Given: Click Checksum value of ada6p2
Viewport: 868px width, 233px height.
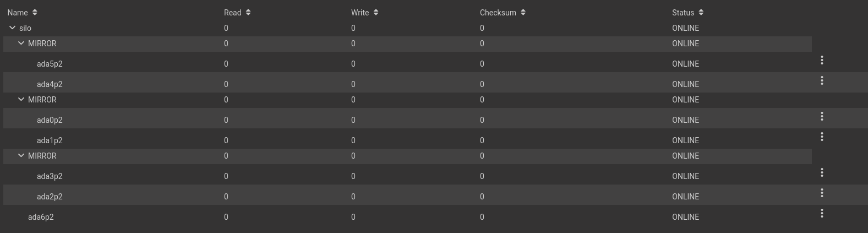Looking at the screenshot, I should [x=482, y=217].
